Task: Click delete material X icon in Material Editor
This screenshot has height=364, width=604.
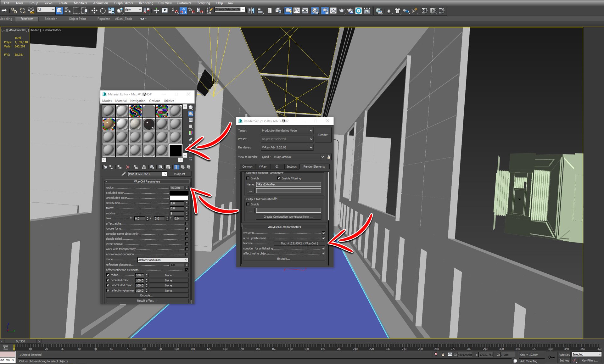Action: (x=127, y=167)
